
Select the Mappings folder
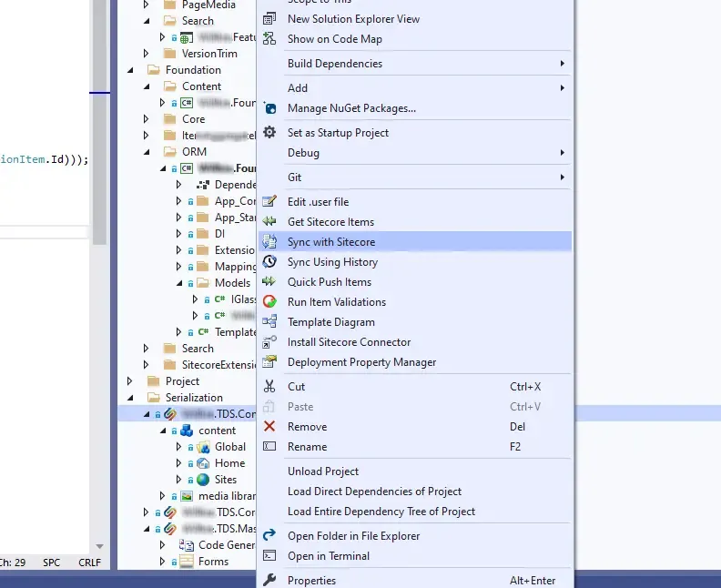(x=235, y=267)
